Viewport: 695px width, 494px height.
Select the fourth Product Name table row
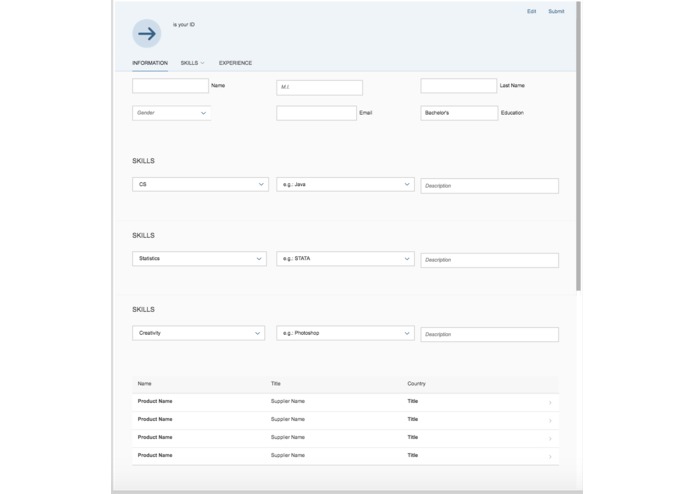pos(345,456)
